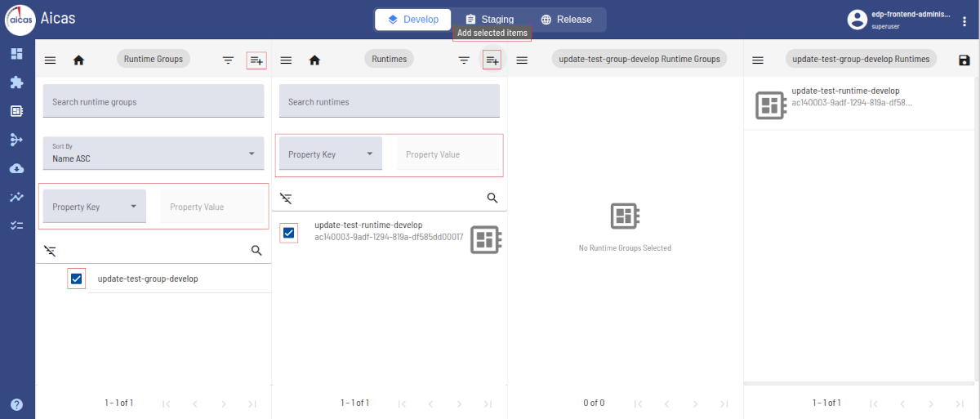Viewport: 980px width, 419px height.
Task: Open the dashboard icon in left sidebar
Action: coord(16,54)
